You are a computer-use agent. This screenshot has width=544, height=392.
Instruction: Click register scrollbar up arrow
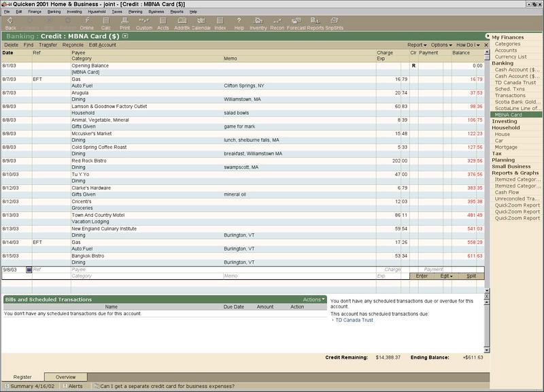point(487,52)
